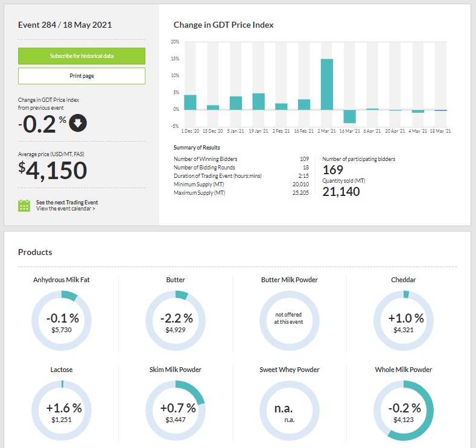This screenshot has width=476, height=448.
Task: Select the Whole Milk Powder donut chart
Action: pos(404,409)
